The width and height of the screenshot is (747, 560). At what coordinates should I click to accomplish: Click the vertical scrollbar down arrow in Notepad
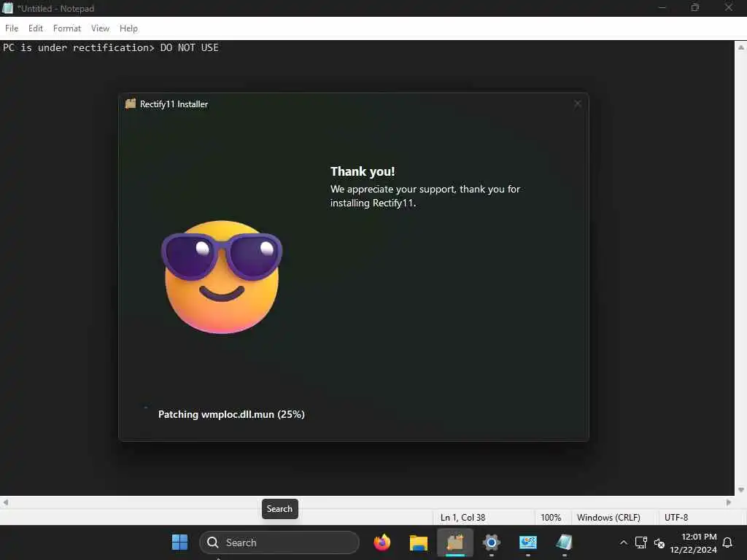click(741, 490)
